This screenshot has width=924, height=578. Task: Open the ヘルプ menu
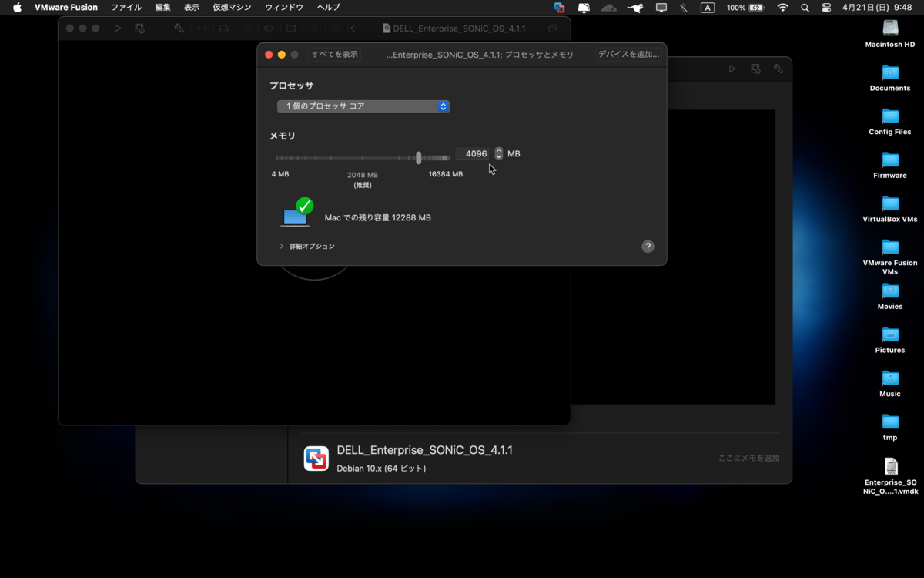point(328,8)
